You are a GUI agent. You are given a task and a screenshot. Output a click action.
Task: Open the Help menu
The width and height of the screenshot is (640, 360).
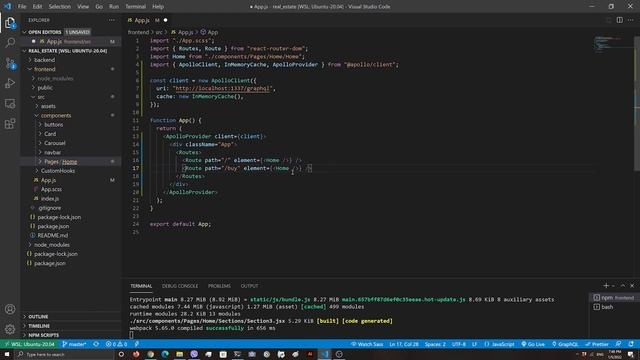158,7
